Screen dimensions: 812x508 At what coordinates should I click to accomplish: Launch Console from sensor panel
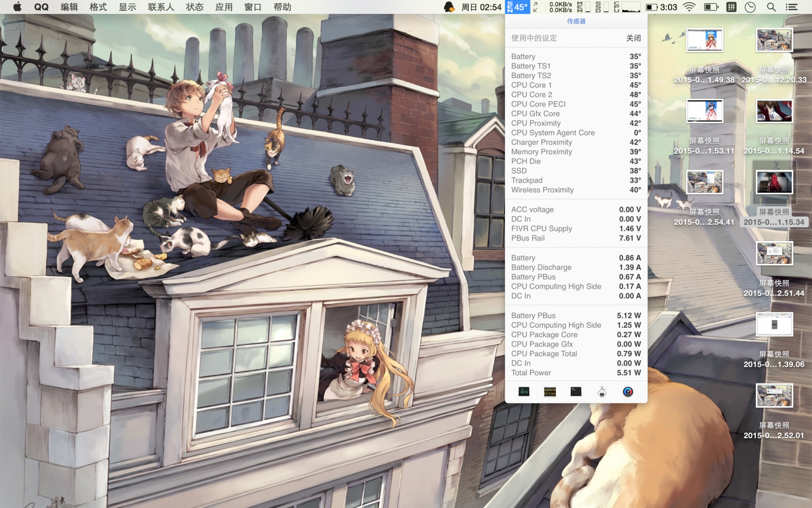coord(550,392)
